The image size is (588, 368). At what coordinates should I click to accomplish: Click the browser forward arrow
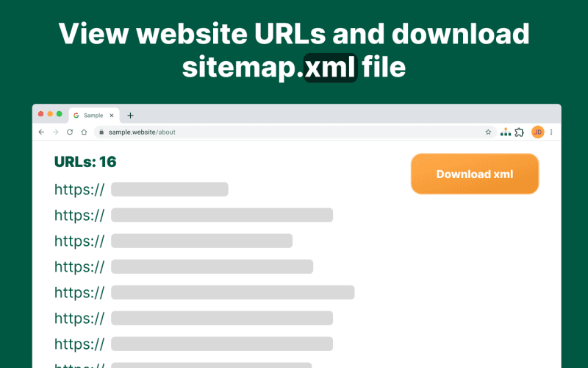[55, 132]
